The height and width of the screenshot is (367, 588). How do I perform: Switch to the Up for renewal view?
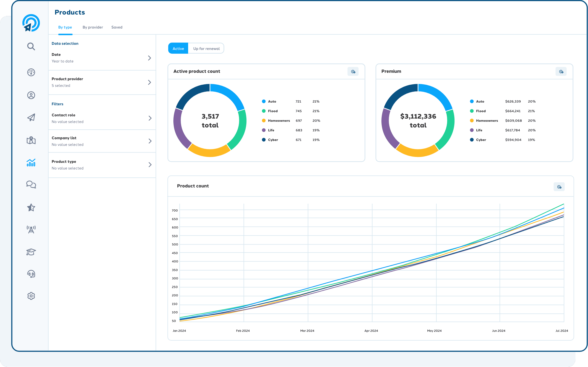point(206,48)
